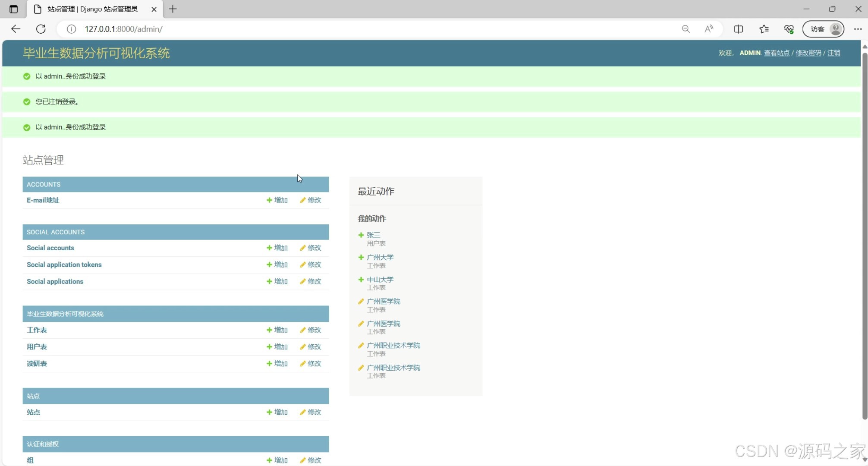This screenshot has height=466, width=868.
Task: Click the tab actions icon at top-left
Action: coord(13,9)
